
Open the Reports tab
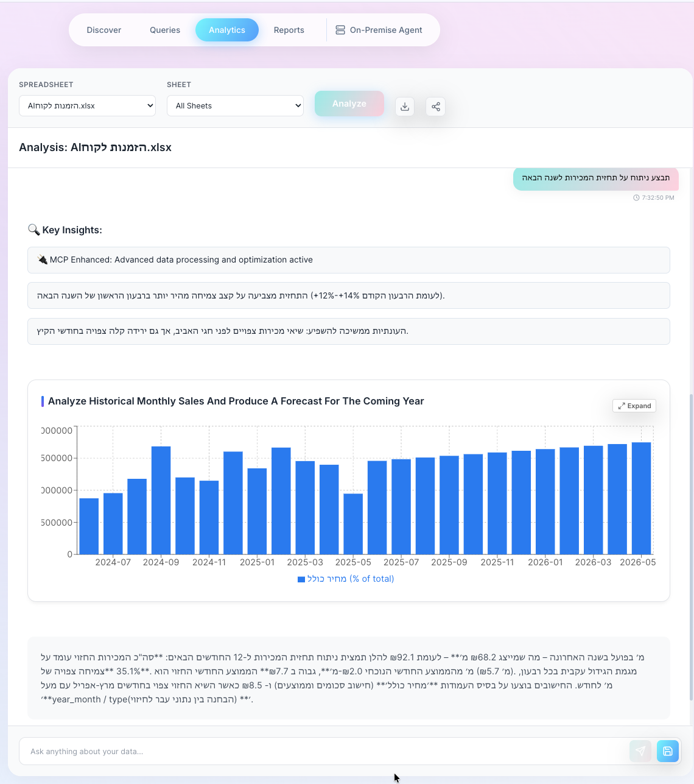(x=289, y=30)
